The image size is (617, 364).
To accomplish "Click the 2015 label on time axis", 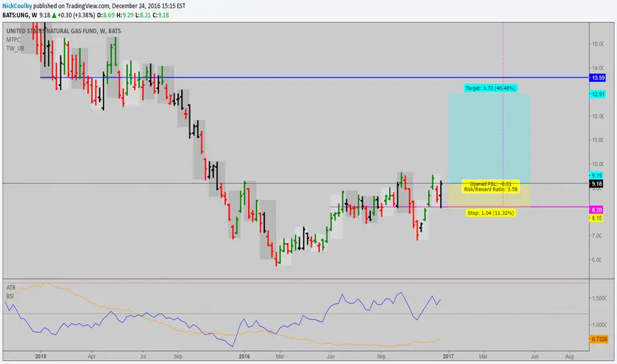I will coord(40,357).
